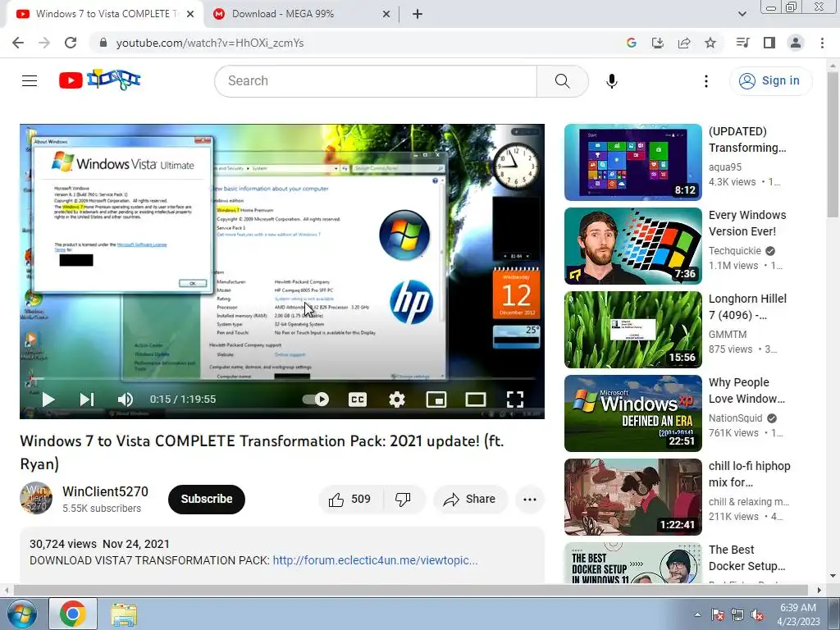Expand the tab search chevron
The image size is (840, 630).
[x=742, y=14]
